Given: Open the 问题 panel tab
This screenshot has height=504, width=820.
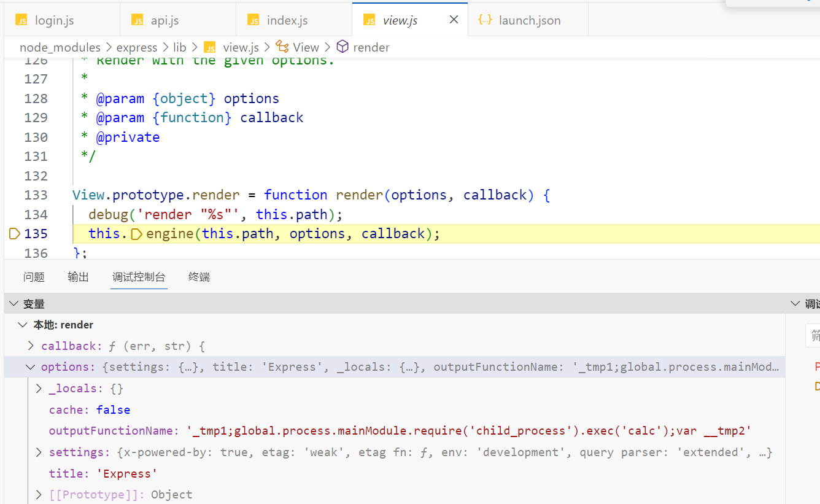Looking at the screenshot, I should click(34, 277).
